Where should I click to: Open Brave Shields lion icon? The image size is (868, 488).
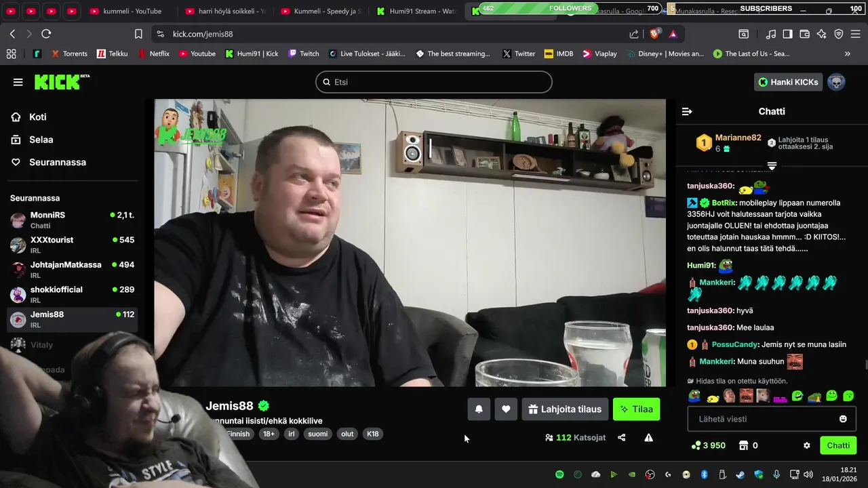coord(655,34)
